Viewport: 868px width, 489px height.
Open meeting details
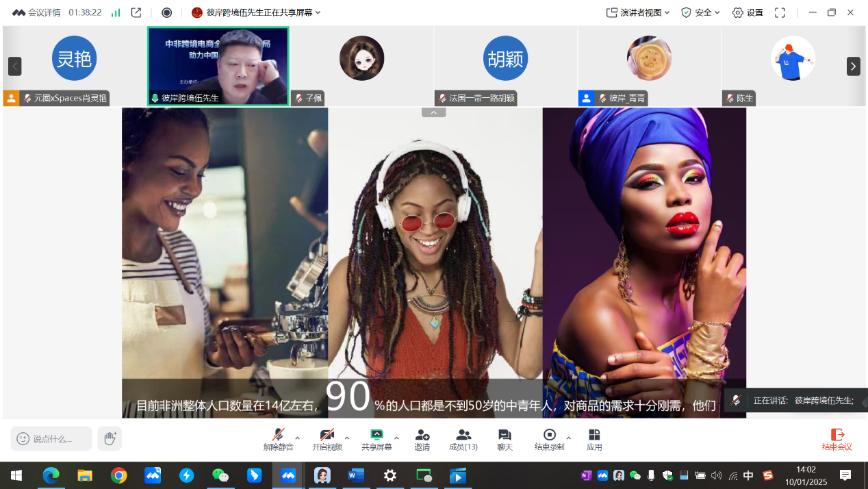38,12
